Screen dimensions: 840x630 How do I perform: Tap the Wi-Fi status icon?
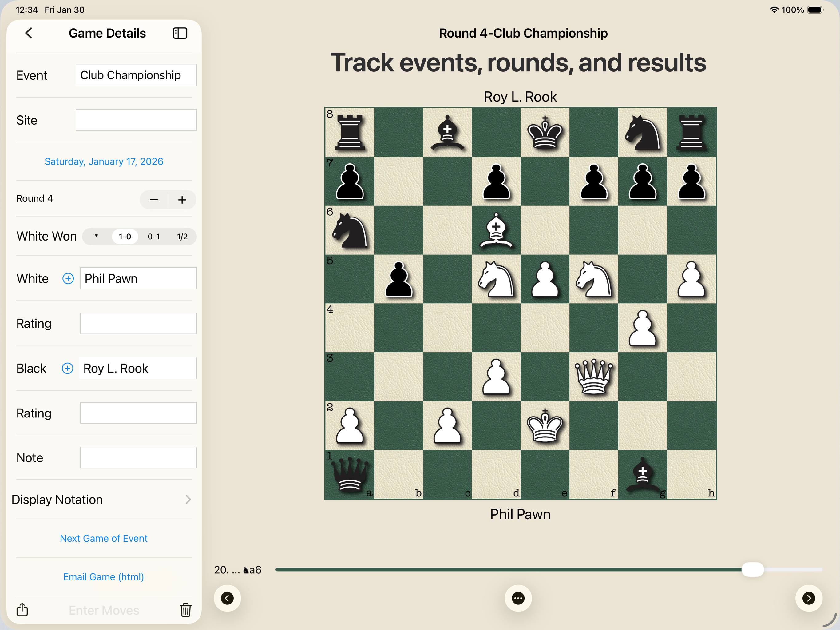coord(774,10)
